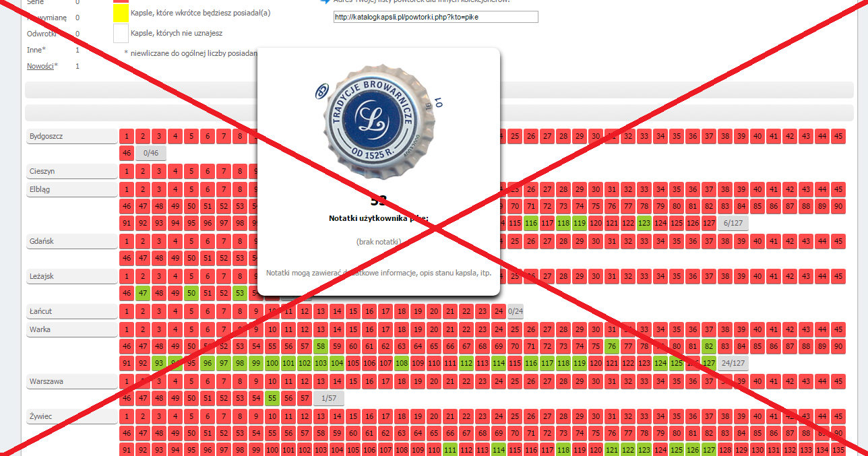Open the Elbląg brewery section
The image size is (868, 456).
tap(72, 189)
